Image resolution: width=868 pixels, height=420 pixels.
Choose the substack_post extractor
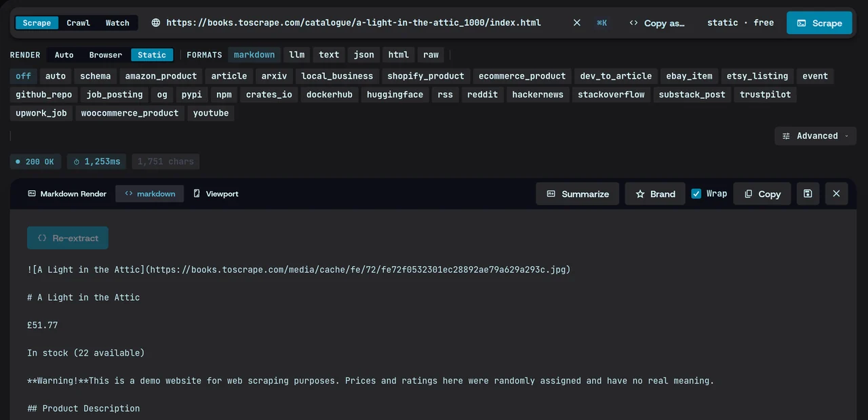[x=692, y=94]
